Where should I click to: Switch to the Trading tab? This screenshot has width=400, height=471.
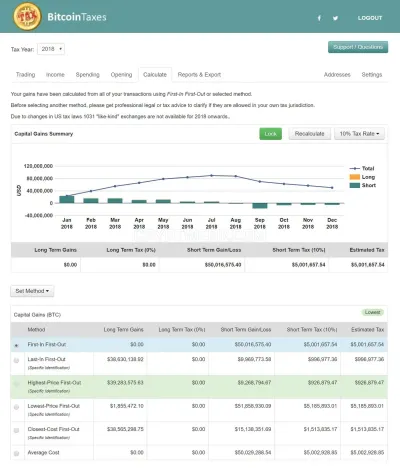coord(25,75)
